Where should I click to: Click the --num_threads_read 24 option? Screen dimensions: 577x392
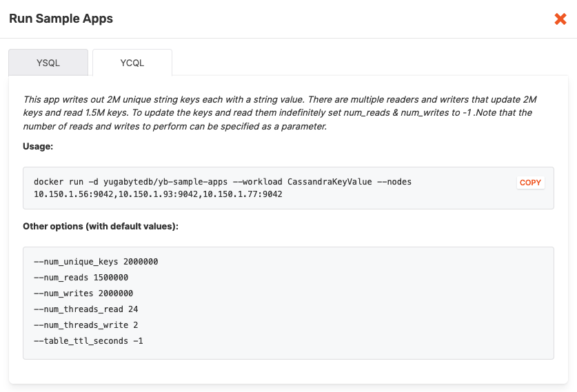coord(86,309)
